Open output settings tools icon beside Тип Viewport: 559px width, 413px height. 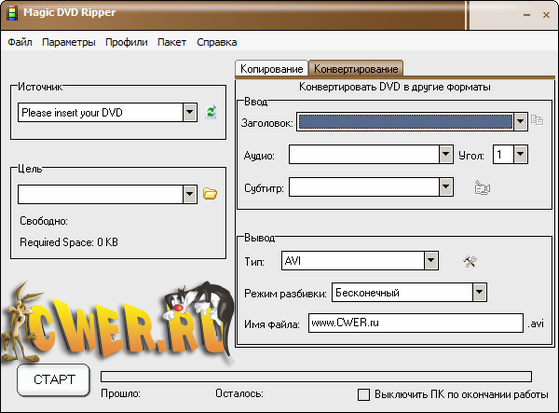coord(470,261)
